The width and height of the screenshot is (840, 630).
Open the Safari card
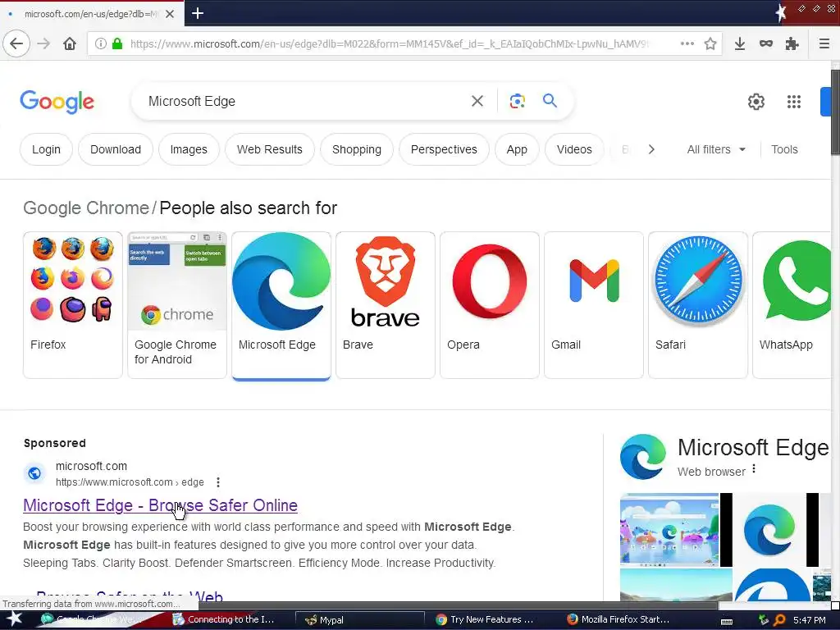697,305
